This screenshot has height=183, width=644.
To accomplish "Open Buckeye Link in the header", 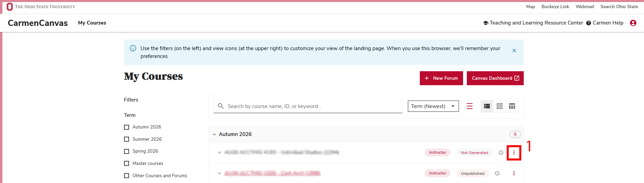I will (x=555, y=6).
